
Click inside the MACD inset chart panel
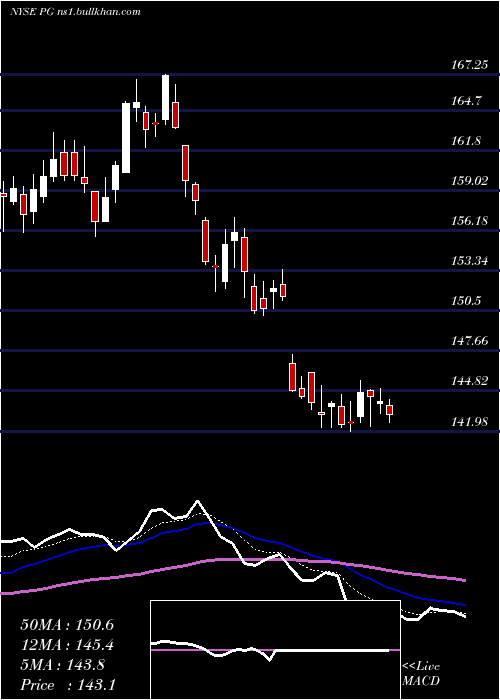click(x=275, y=650)
